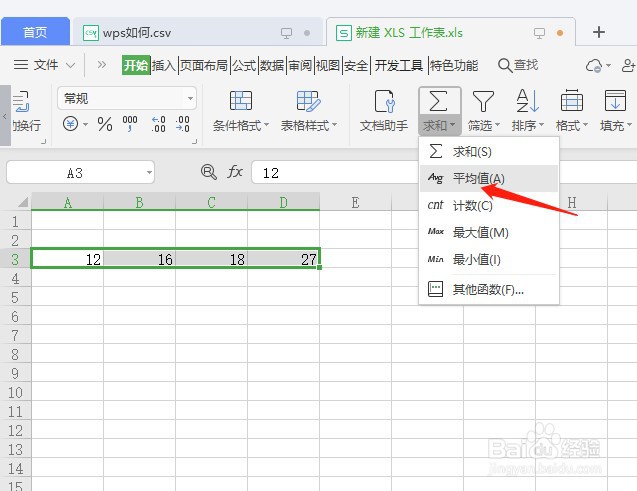Click the increase decimal places icon
The height and width of the screenshot is (491, 637).
[158, 124]
